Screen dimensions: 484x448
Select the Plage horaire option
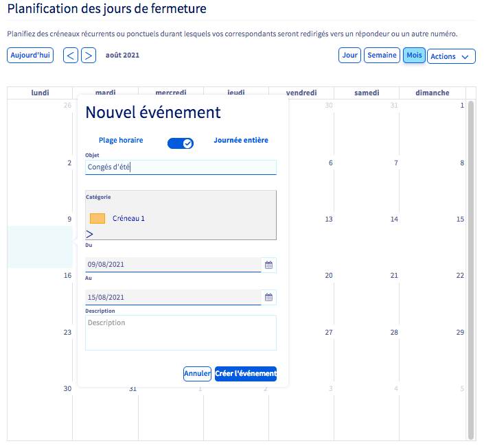pos(121,140)
